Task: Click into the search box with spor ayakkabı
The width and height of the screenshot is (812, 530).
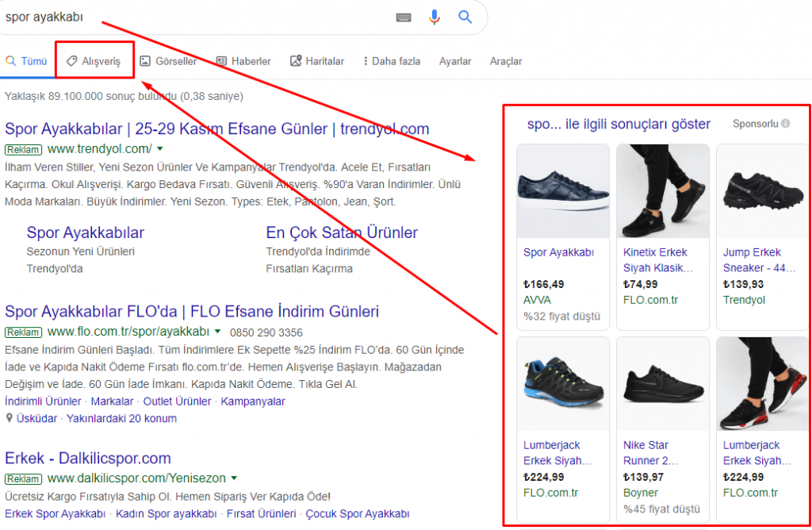Action: pyautogui.click(x=198, y=17)
